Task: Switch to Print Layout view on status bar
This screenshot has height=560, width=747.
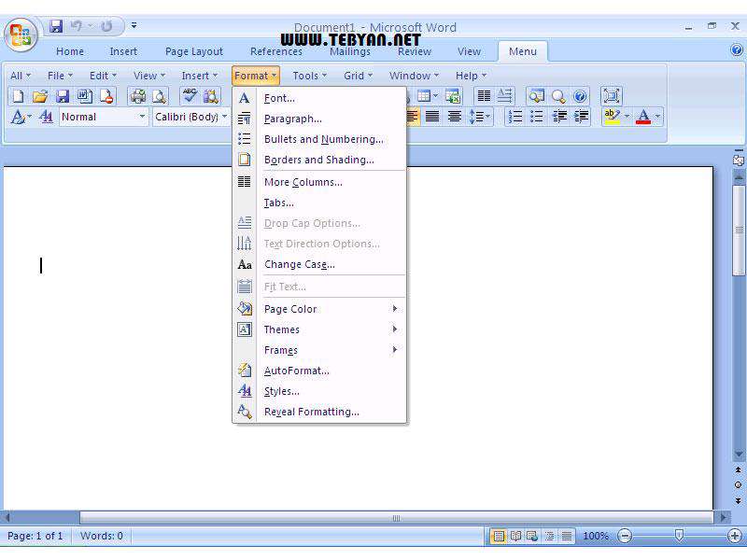Action: point(499,536)
